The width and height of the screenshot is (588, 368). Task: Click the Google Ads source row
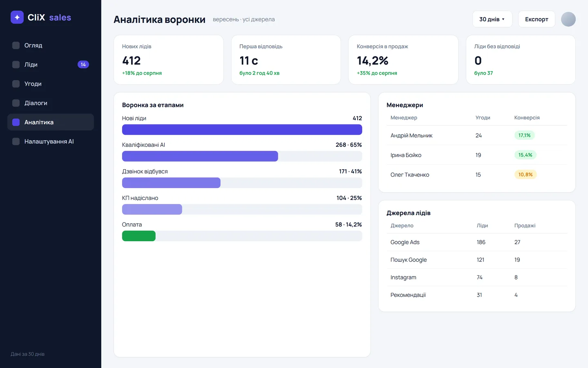(477, 242)
